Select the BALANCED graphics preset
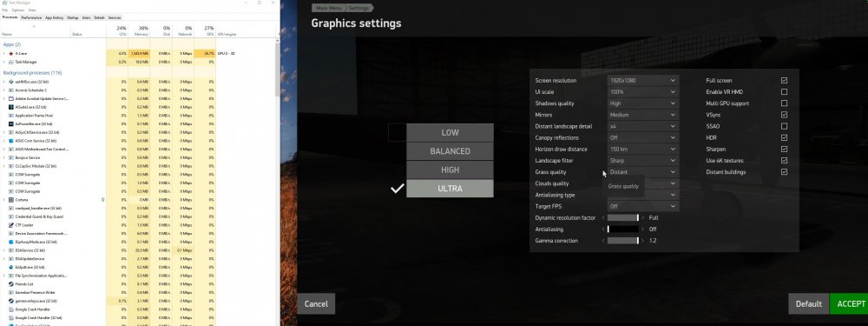The width and height of the screenshot is (868, 326). pos(450,151)
